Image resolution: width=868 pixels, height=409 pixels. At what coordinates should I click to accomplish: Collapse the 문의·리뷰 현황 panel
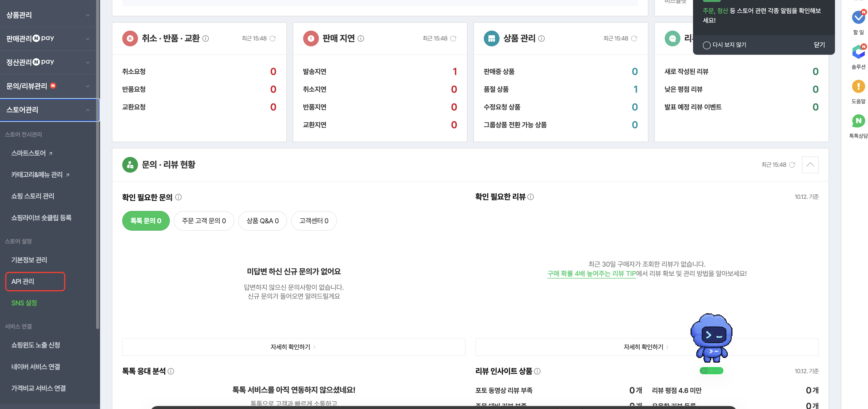[x=810, y=165]
